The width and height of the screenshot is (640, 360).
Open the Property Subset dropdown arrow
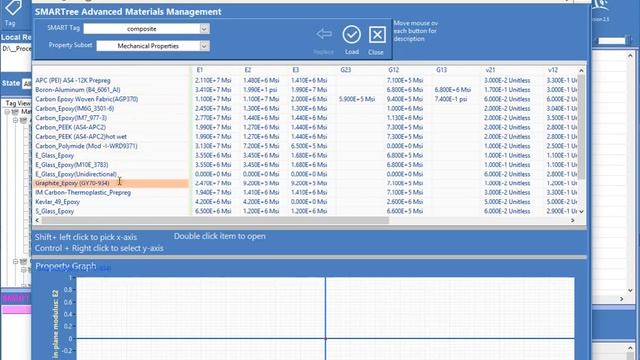click(204, 46)
